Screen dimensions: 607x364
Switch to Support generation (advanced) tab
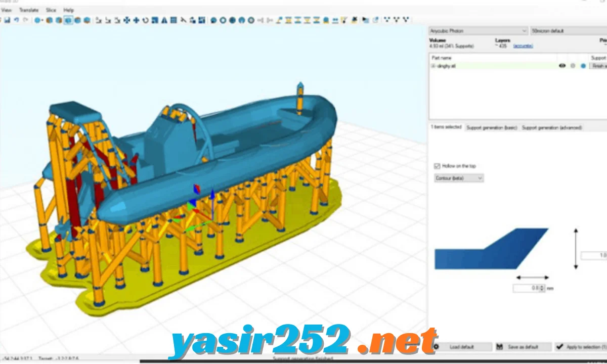tap(552, 128)
